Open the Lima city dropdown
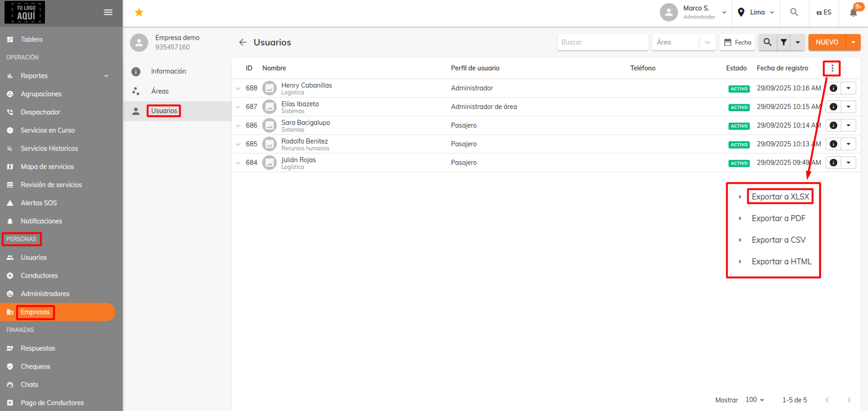The image size is (868, 411). [755, 12]
